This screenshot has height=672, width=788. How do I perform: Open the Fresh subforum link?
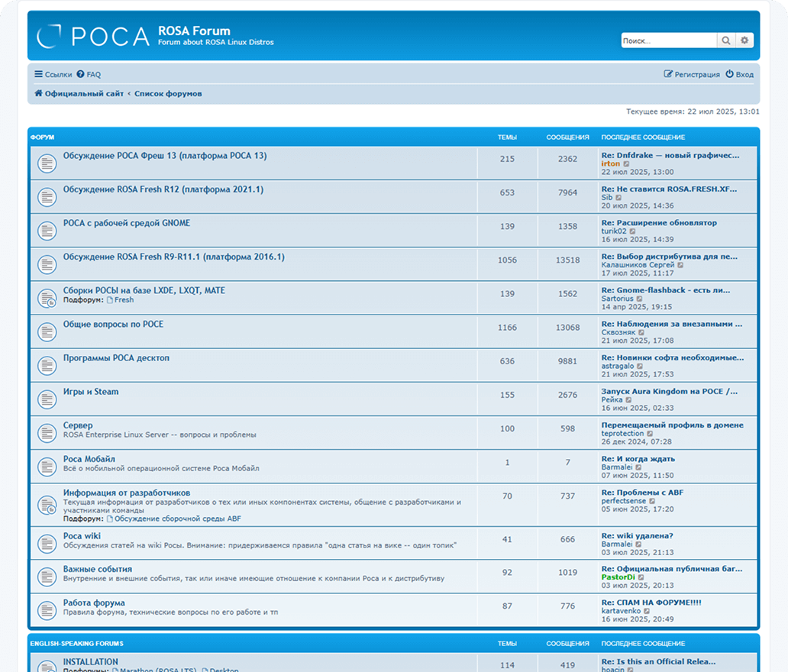point(123,300)
